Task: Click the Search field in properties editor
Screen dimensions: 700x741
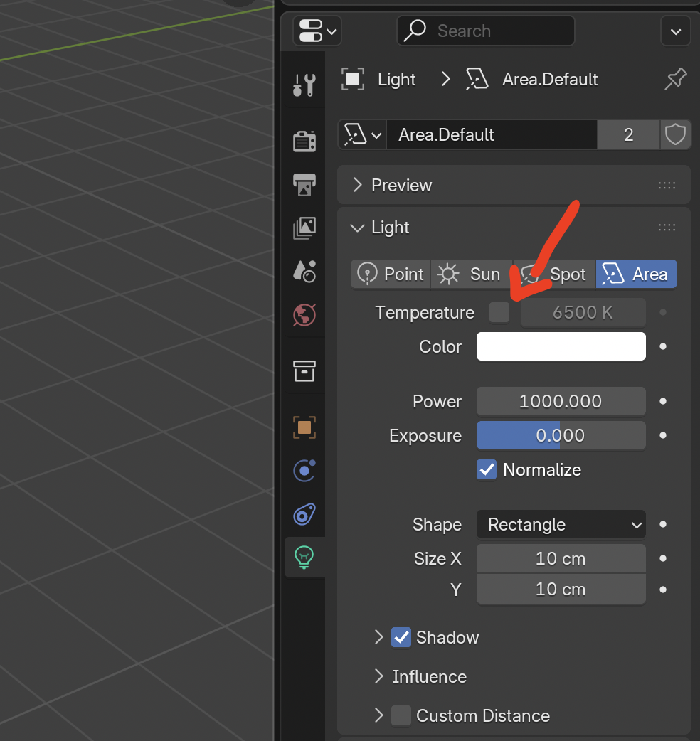Action: [x=486, y=31]
